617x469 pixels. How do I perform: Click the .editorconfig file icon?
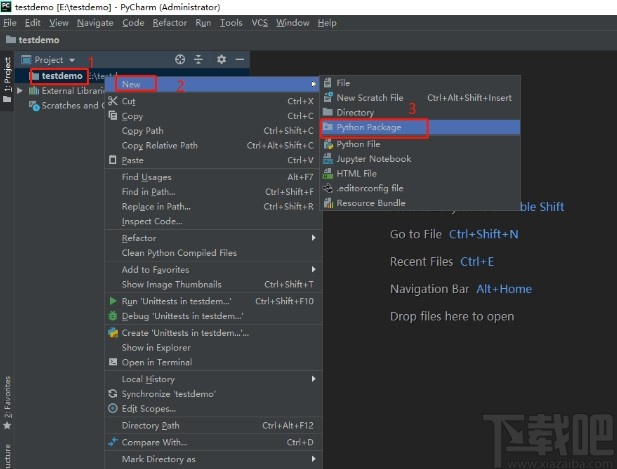point(328,188)
